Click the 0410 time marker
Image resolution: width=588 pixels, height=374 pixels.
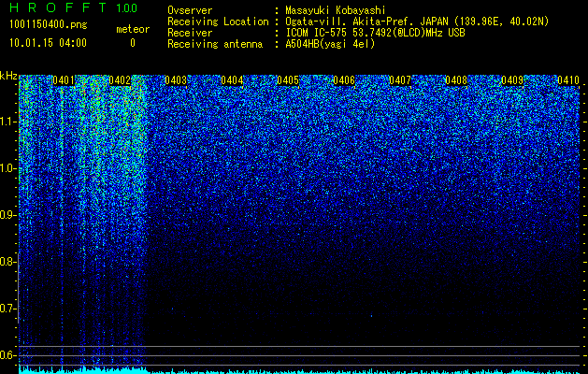[568, 80]
